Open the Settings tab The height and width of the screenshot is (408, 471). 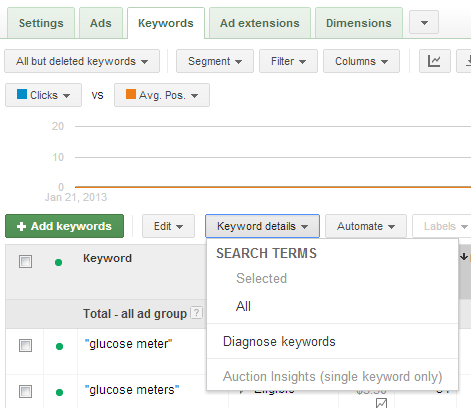pyautogui.click(x=41, y=23)
